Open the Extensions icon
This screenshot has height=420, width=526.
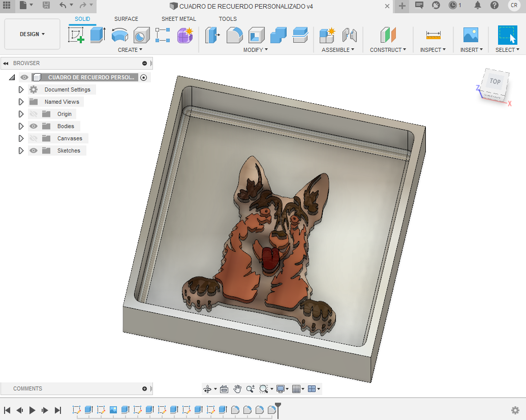(x=436, y=5)
